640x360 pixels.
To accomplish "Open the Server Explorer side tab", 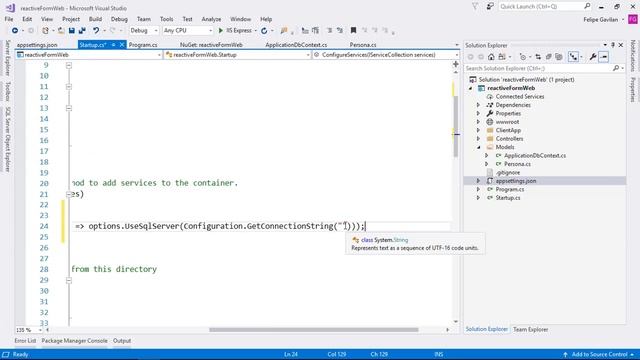I will click(x=7, y=58).
